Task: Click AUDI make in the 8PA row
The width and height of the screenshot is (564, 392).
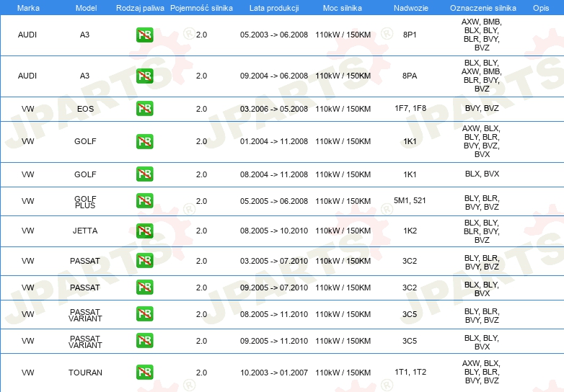Action: [27, 76]
